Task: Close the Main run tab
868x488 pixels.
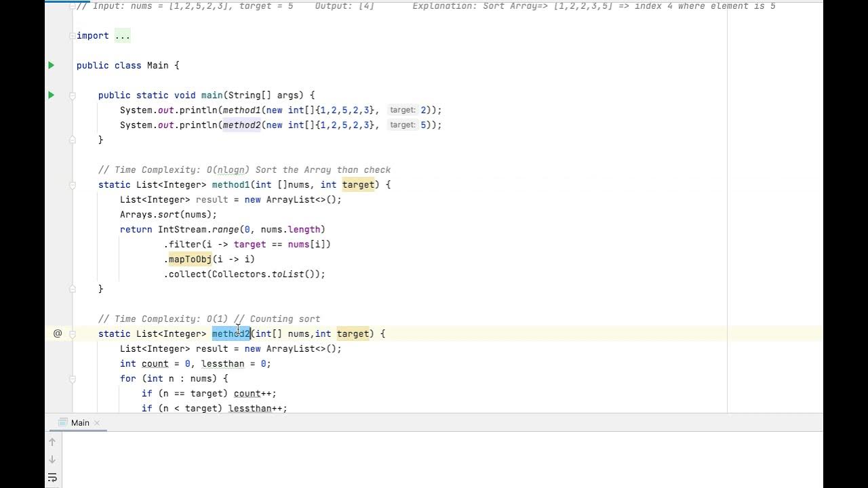Action: click(96, 423)
